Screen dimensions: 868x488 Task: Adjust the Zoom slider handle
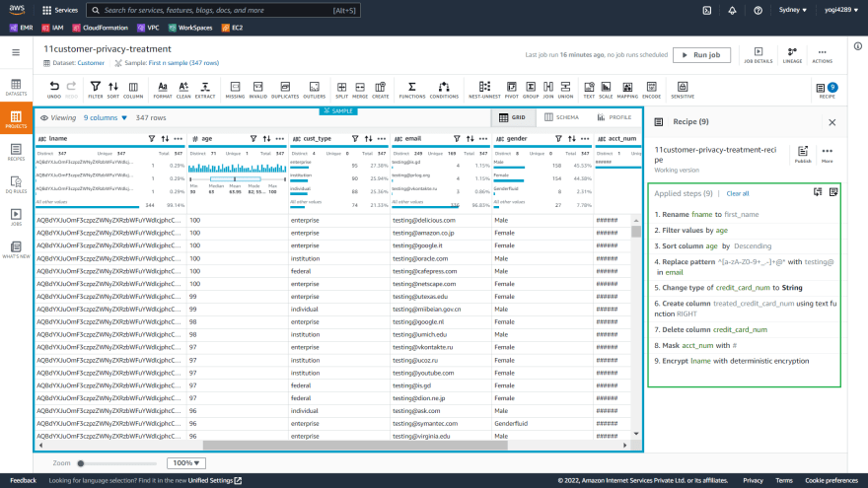coord(81,463)
